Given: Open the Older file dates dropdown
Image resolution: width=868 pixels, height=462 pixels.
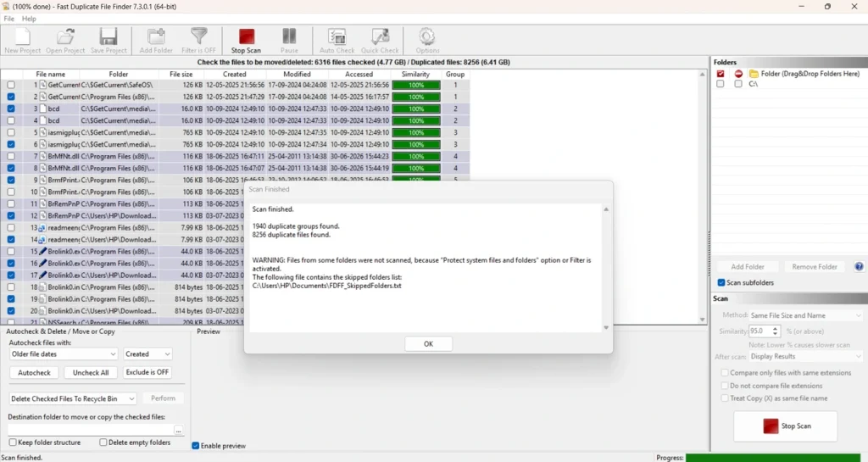Looking at the screenshot, I should point(63,354).
